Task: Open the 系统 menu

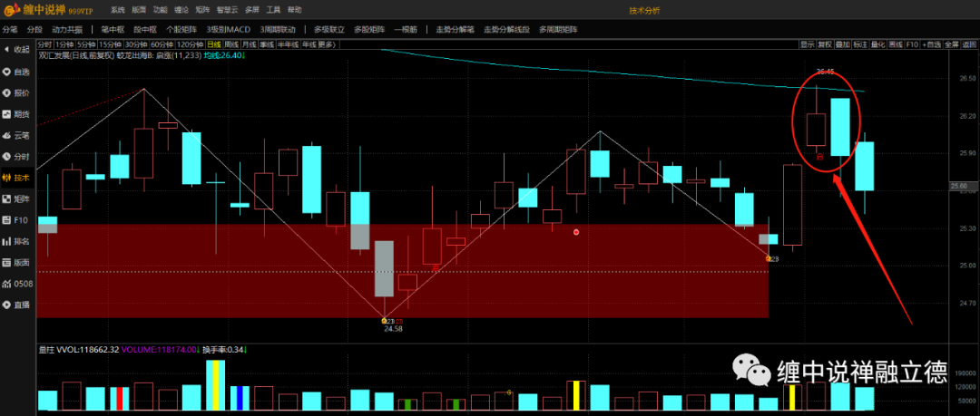Action: click(117, 11)
